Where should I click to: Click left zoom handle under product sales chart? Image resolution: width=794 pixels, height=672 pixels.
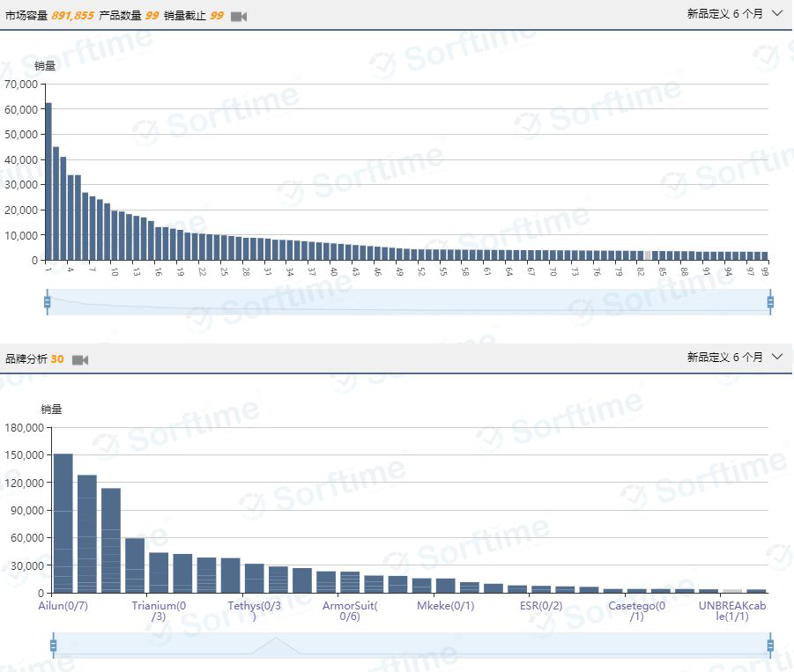(48, 302)
